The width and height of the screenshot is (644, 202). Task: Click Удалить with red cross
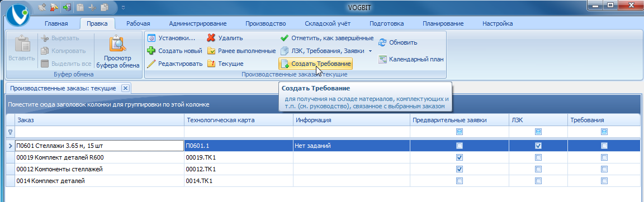pos(225,38)
